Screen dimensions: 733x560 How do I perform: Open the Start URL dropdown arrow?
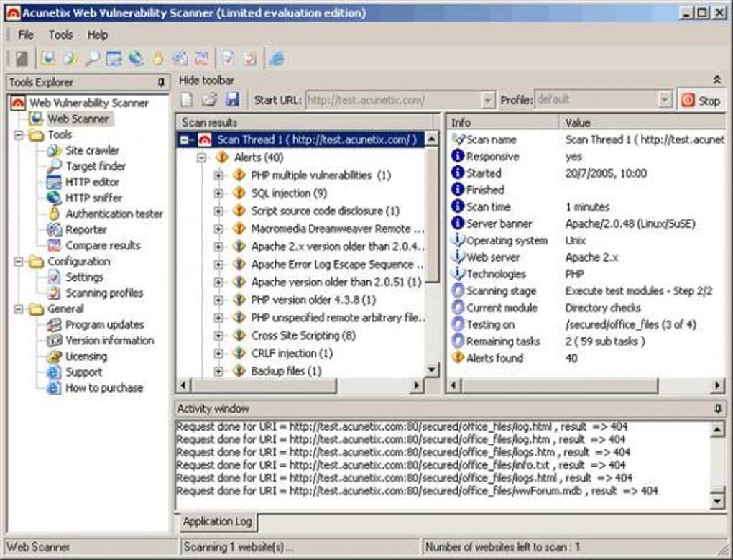point(487,100)
